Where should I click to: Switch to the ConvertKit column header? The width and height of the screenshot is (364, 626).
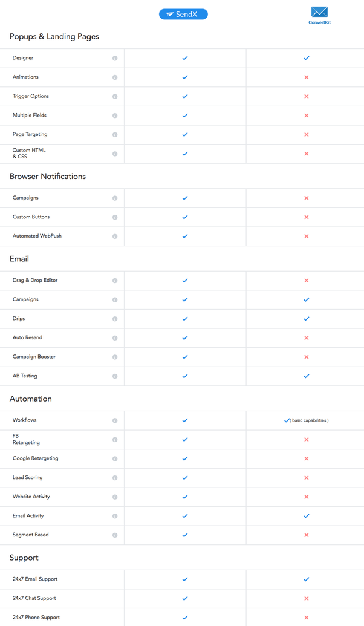tap(319, 15)
